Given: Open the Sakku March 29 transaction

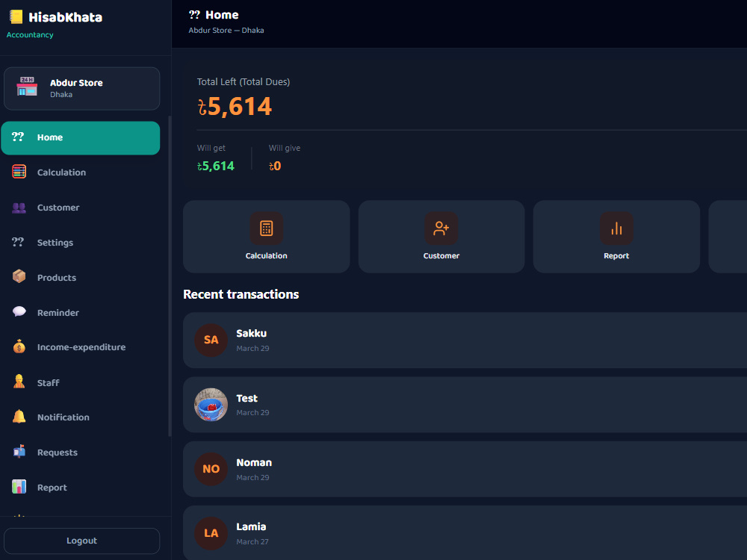Looking at the screenshot, I should 465,340.
